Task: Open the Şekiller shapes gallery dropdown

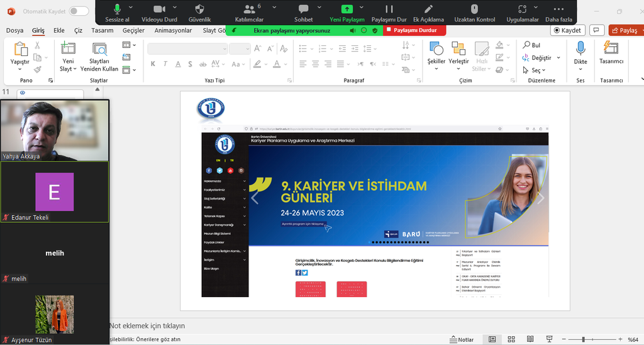Action: [x=436, y=69]
